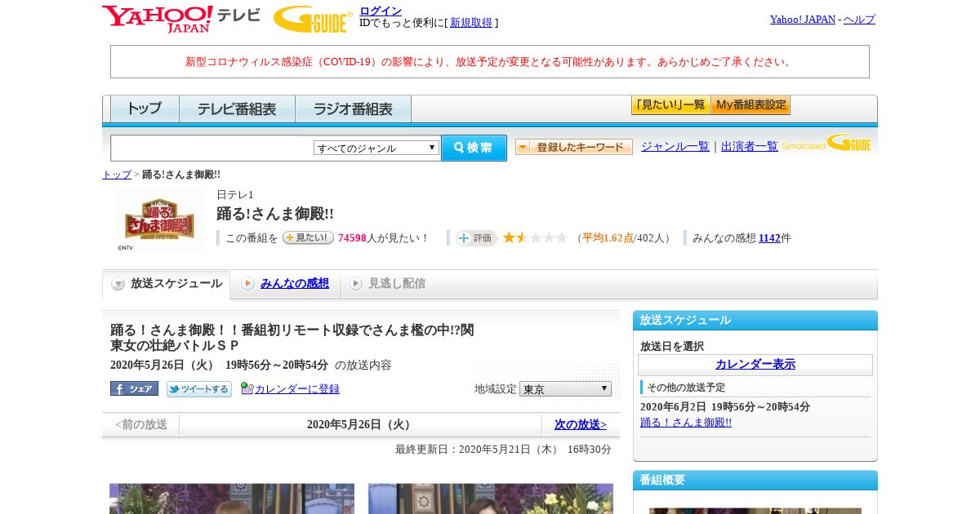This screenshot has width=980, height=514.
Task: Select the 見逃し配信 tab
Action: [396, 283]
